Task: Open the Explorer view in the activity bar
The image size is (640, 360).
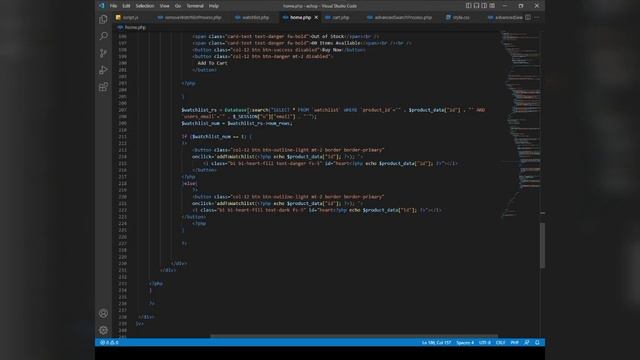Action: [103, 19]
